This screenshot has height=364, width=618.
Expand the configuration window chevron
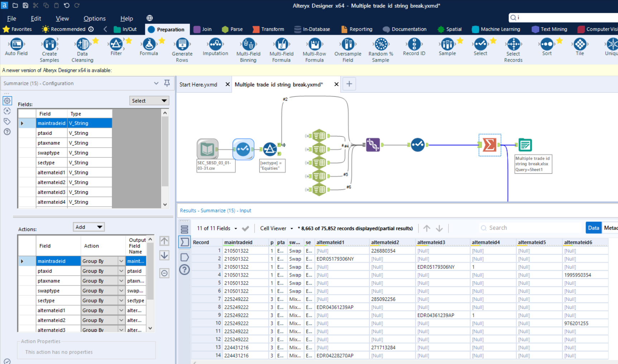pyautogui.click(x=156, y=83)
